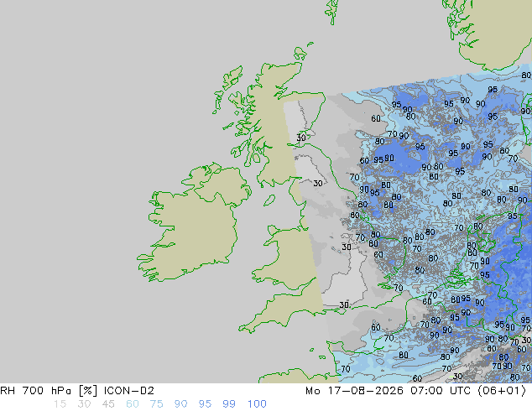Click the legend value 90 in color scale
Screen dimensions: 532x411
click(x=180, y=404)
